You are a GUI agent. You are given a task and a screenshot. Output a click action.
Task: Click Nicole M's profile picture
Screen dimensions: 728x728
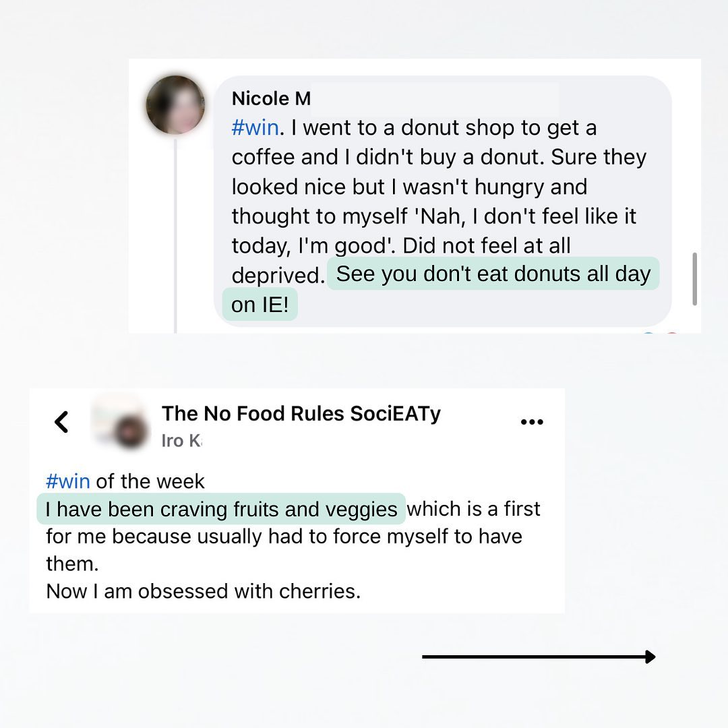[x=175, y=105]
